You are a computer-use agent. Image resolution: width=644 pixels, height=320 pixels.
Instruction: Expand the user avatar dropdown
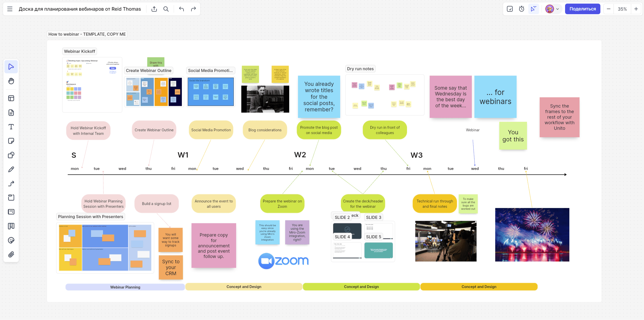tap(552, 9)
